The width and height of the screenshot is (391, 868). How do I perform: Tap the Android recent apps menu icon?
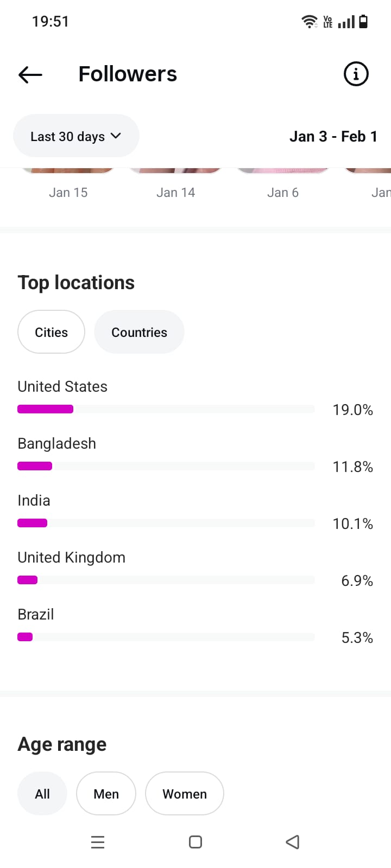tap(98, 842)
